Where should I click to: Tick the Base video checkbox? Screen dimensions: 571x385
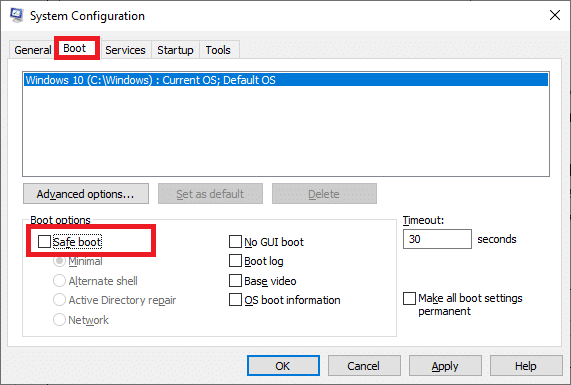coord(235,280)
